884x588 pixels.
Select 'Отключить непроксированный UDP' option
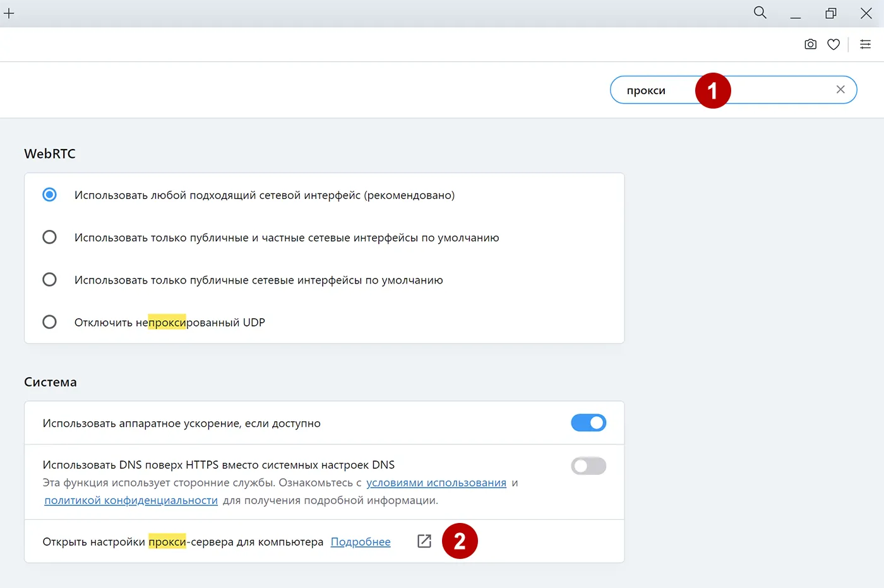tap(50, 321)
